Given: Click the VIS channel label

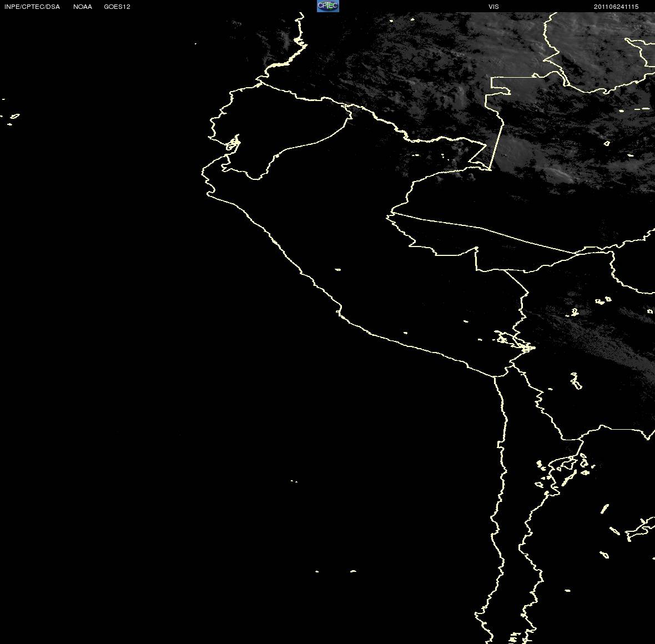Looking at the screenshot, I should coord(493,7).
